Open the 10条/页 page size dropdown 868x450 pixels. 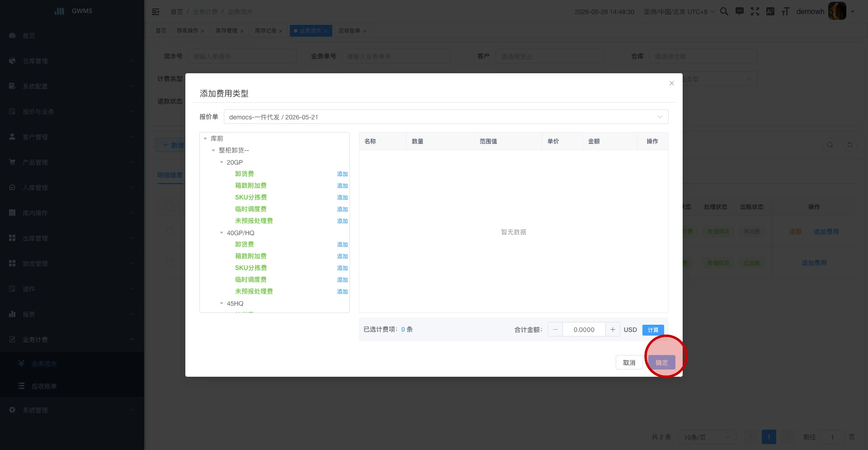(x=707, y=437)
